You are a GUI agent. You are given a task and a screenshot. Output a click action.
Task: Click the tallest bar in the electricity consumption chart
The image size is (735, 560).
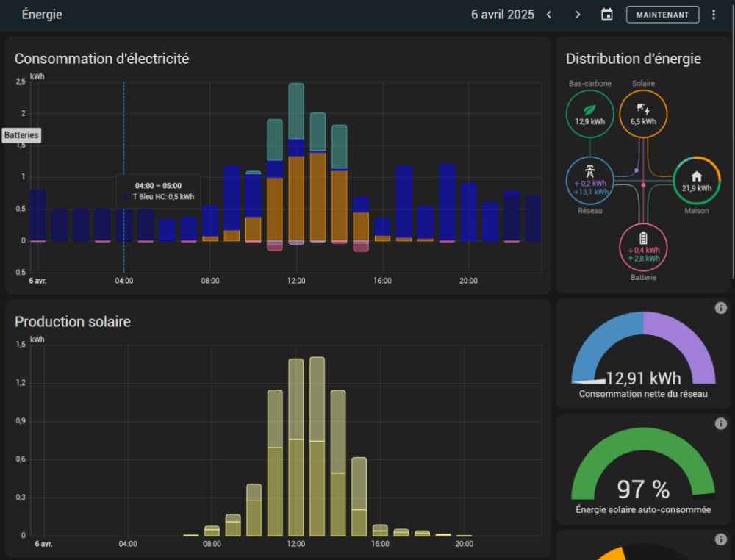[296, 162]
